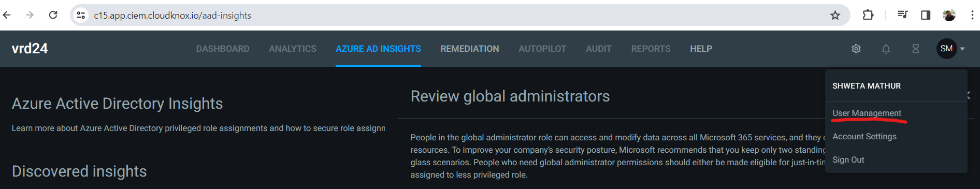Go back to the previous browser page
The image size is (980, 189).
(x=7, y=15)
